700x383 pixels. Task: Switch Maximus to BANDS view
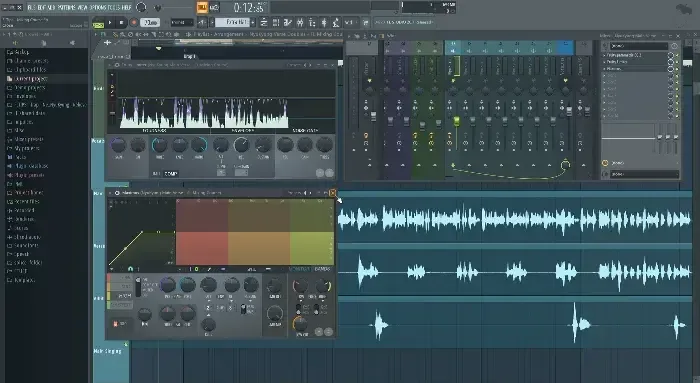pyautogui.click(x=322, y=269)
